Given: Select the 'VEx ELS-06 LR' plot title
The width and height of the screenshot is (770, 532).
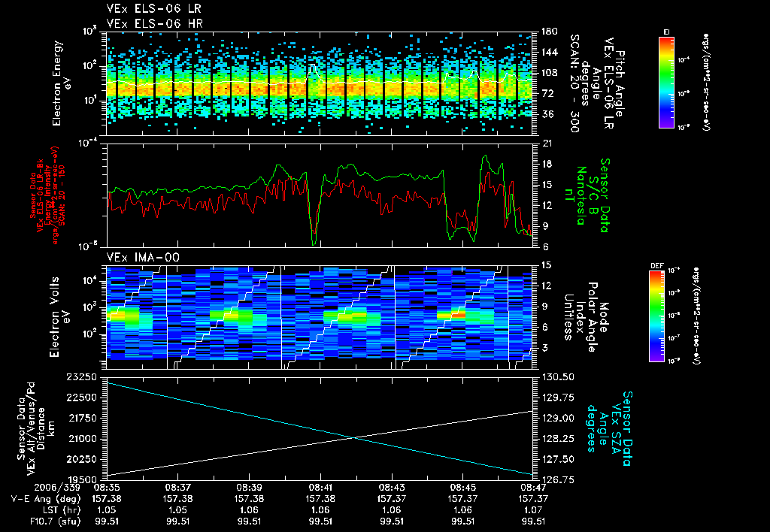Looking at the screenshot, I should click(x=153, y=8).
